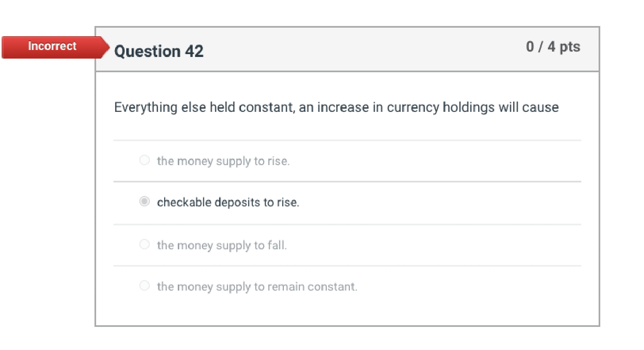This screenshot has height=350, width=644.
Task: Click the answer text 'the money supply to rise'
Action: pyautogui.click(x=223, y=161)
